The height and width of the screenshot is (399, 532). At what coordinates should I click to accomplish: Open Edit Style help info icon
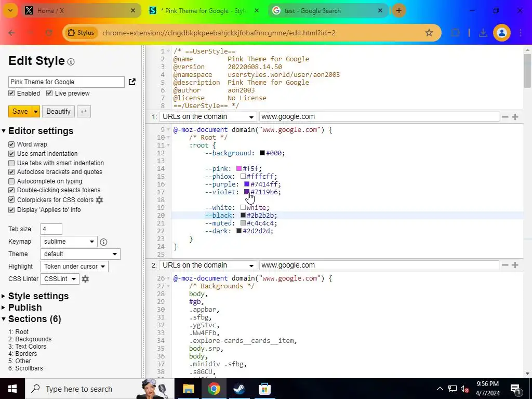click(71, 62)
